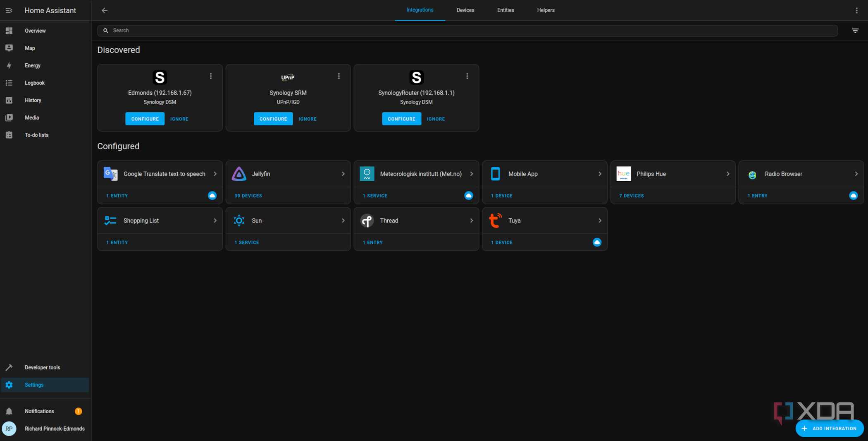Click the Map sidebar icon
This screenshot has width=868, height=441.
9,48
